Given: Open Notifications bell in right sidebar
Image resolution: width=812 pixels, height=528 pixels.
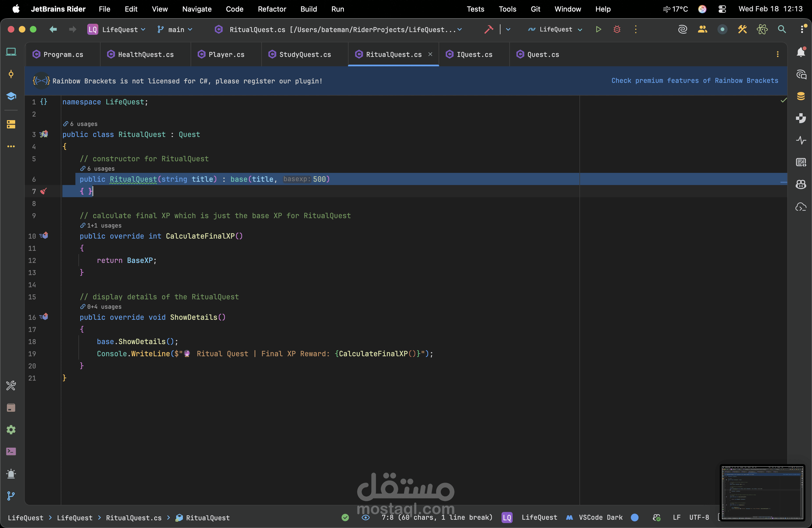Looking at the screenshot, I should [x=800, y=52].
